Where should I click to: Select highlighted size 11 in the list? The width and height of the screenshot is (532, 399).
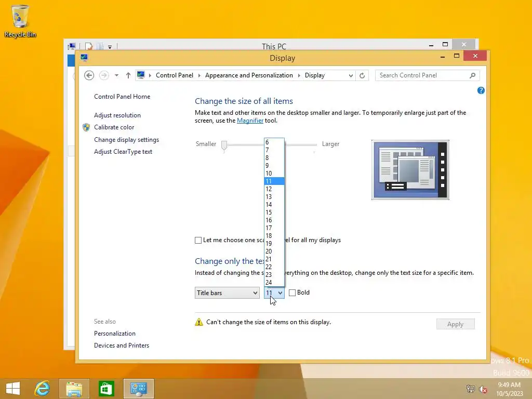274,181
